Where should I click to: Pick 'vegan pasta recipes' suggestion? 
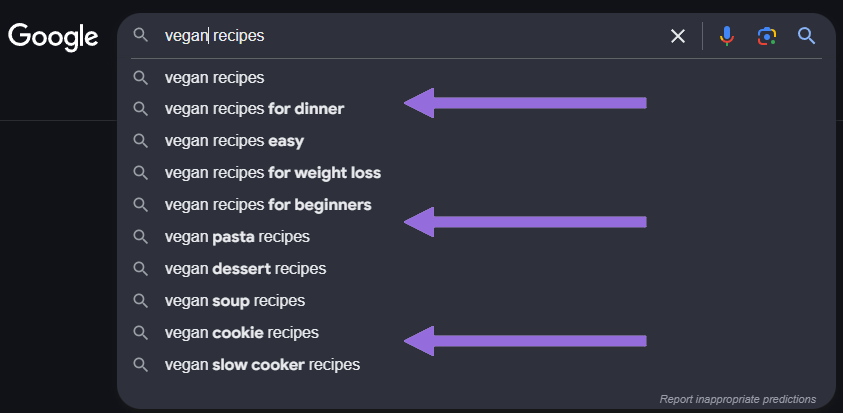tap(476, 237)
